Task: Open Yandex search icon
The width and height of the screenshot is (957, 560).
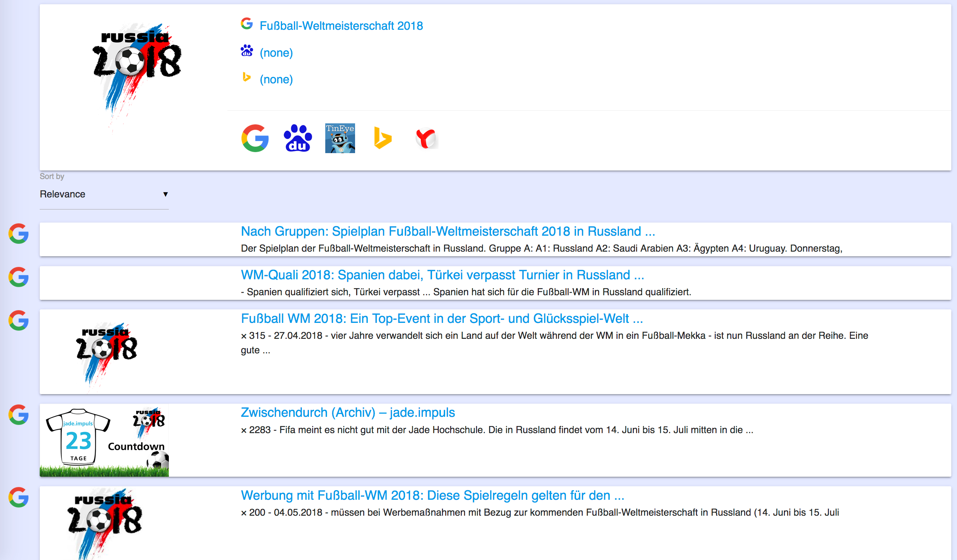Action: pos(426,138)
